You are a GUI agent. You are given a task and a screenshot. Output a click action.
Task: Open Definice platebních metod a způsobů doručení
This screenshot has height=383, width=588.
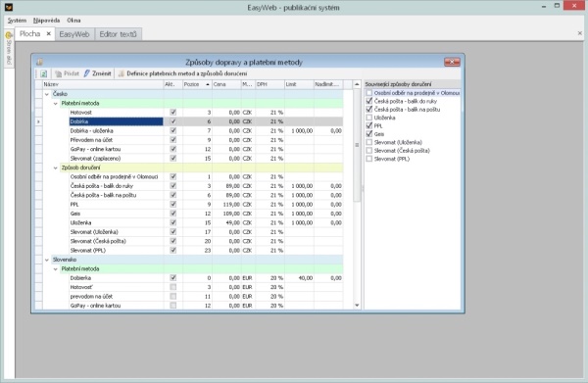(x=182, y=73)
